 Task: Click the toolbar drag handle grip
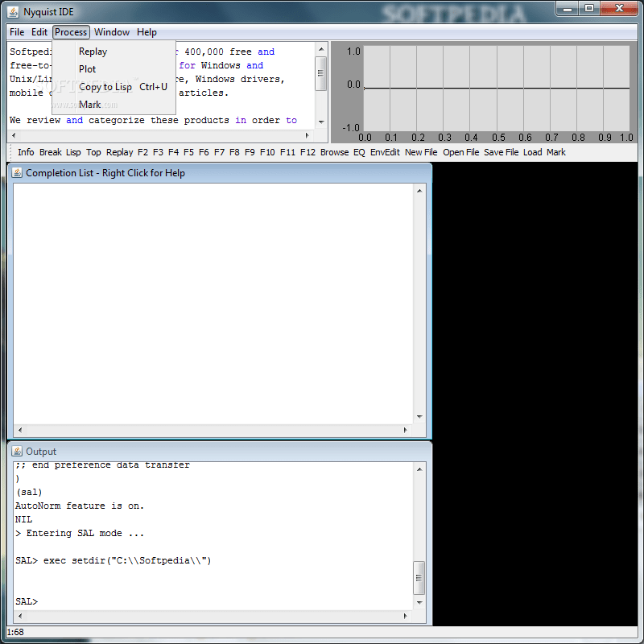pos(10,152)
